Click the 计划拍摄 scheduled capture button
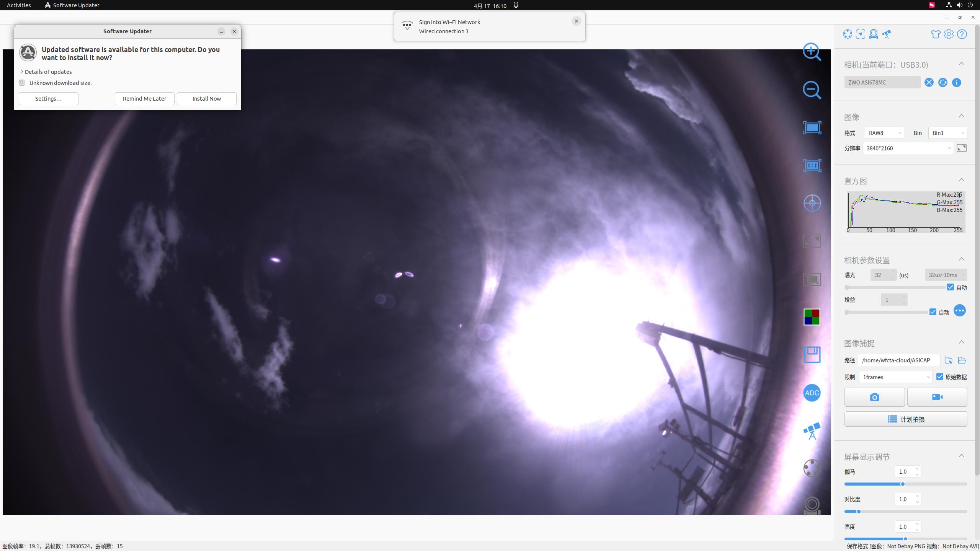The height and width of the screenshot is (551, 980). point(905,419)
